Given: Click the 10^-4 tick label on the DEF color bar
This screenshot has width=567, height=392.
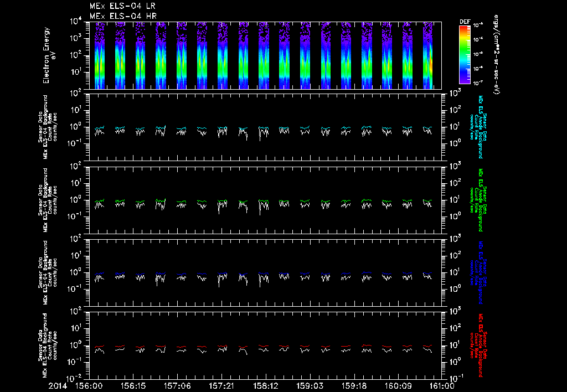Looking at the screenshot, I should coord(478,39).
